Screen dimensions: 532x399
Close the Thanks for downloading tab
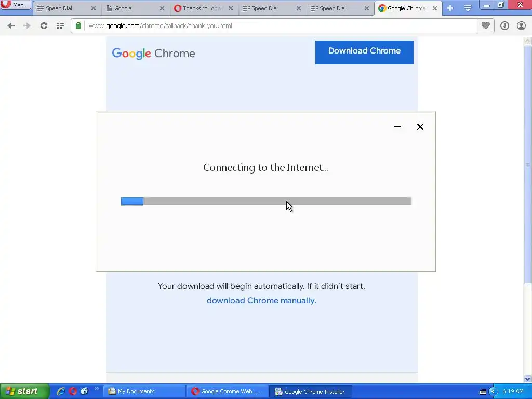click(x=230, y=8)
